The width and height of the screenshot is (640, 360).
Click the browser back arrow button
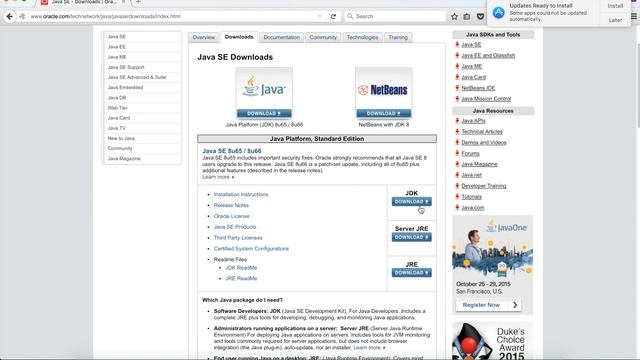[x=9, y=16]
